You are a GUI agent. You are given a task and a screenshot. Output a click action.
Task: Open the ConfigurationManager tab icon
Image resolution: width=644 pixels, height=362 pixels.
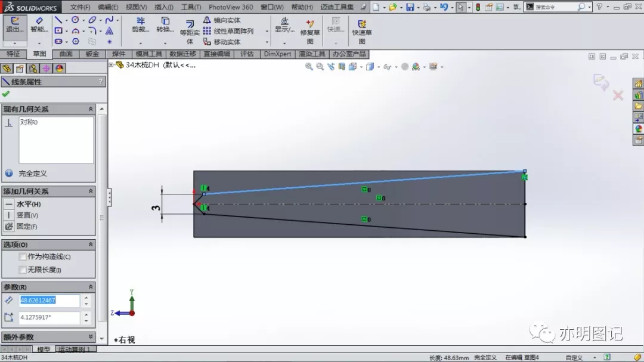click(x=33, y=68)
